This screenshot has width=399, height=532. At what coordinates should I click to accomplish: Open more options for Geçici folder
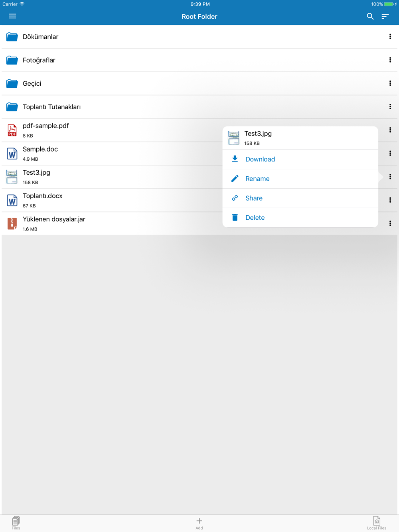pos(390,83)
